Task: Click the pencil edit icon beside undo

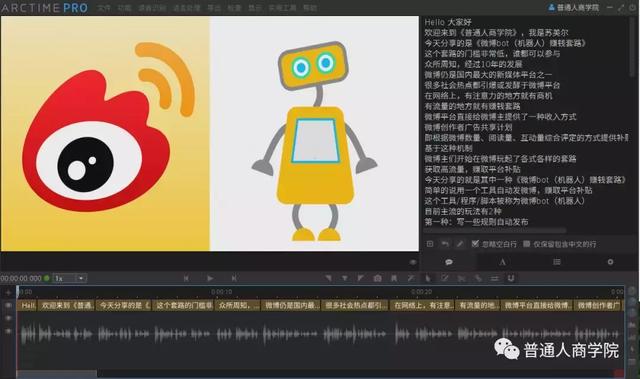Action: point(460,244)
